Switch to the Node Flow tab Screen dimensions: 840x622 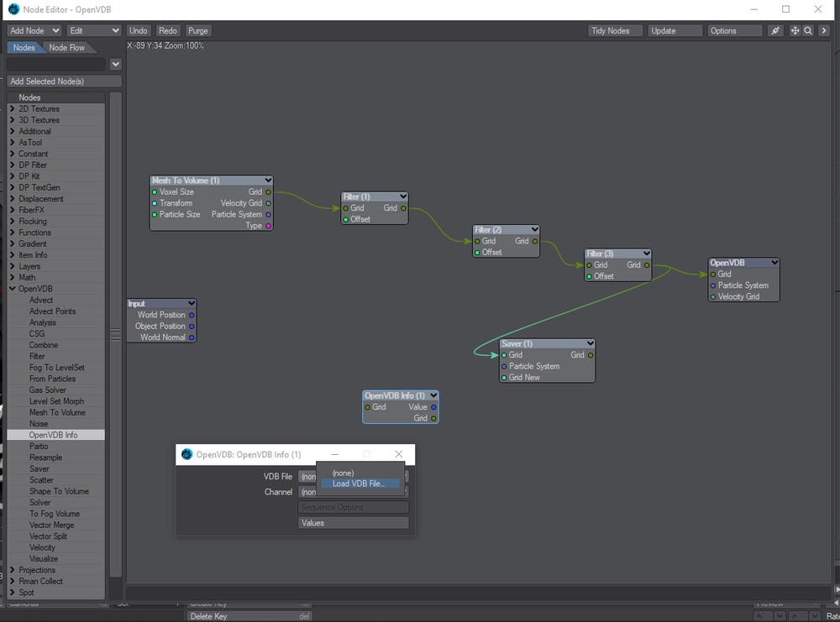point(67,48)
